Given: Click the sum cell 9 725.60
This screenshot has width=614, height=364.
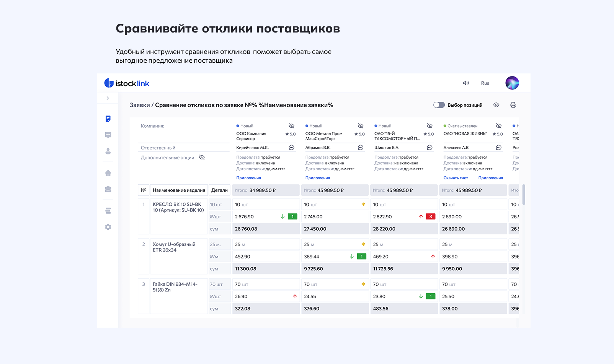Looking at the screenshot, I should point(335,269).
